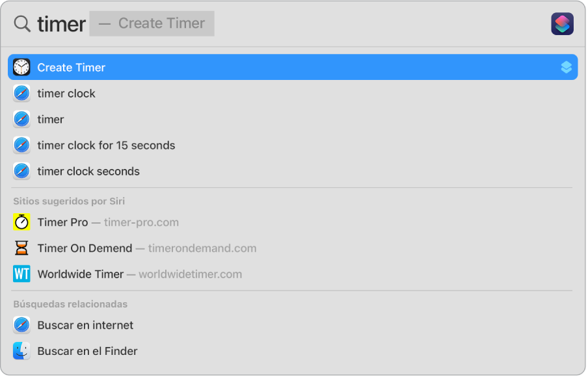The image size is (588, 377).
Task: Select the plain "timer" search suggestion
Action: point(50,119)
